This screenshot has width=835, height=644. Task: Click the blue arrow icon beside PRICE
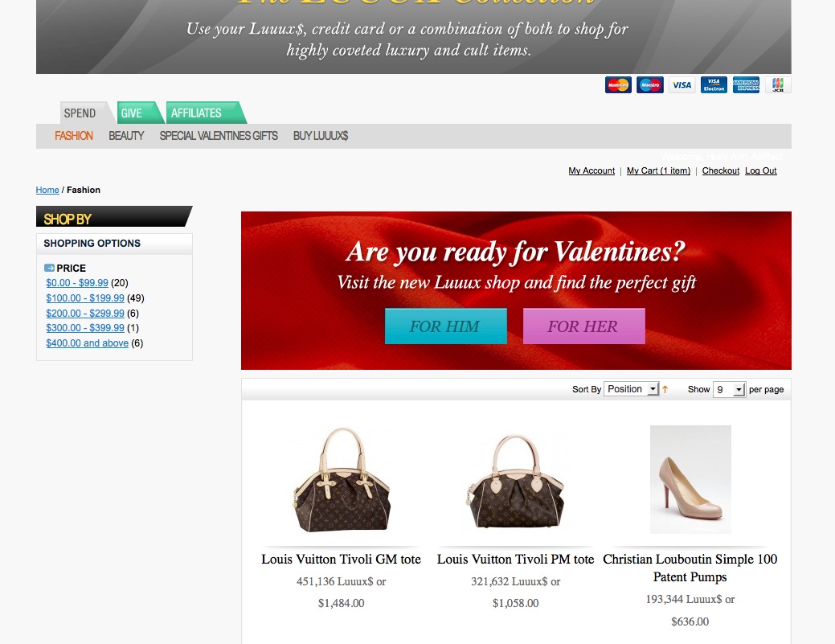click(50, 268)
